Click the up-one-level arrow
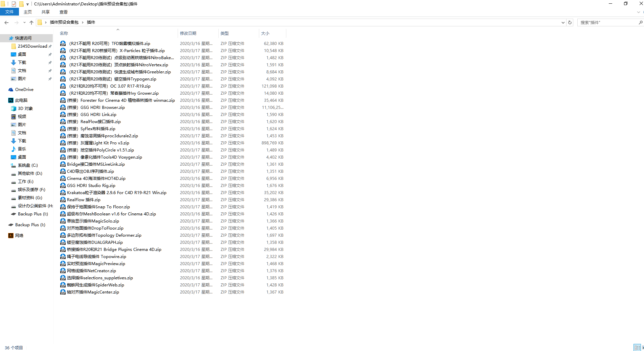Image resolution: width=644 pixels, height=351 pixels. pos(31,22)
